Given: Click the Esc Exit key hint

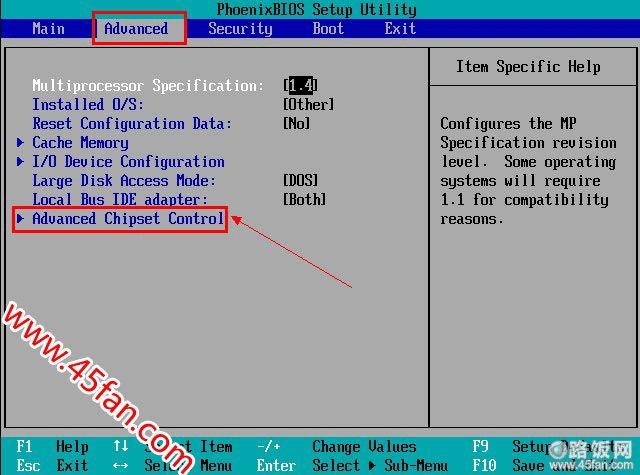Looking at the screenshot, I should tap(52, 465).
